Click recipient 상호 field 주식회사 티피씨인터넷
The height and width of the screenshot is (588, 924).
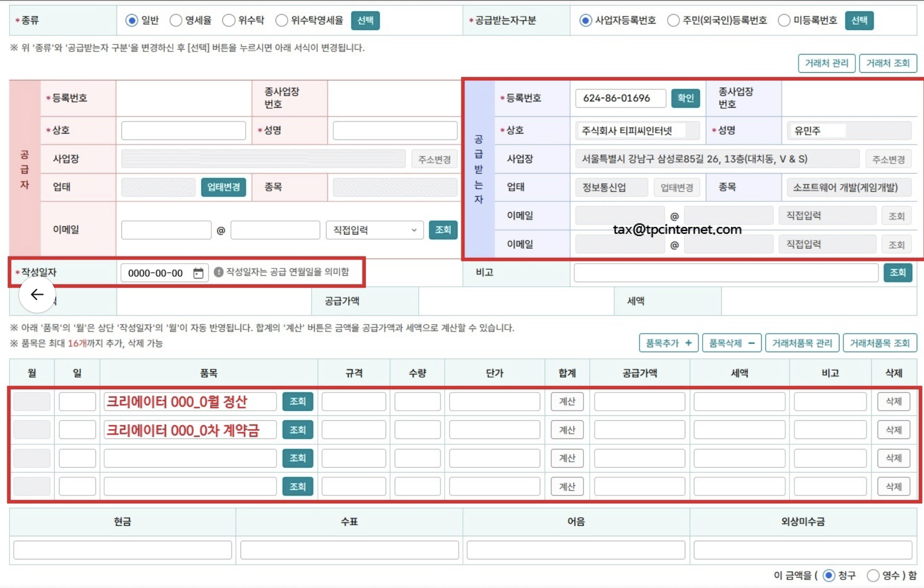coord(637,130)
